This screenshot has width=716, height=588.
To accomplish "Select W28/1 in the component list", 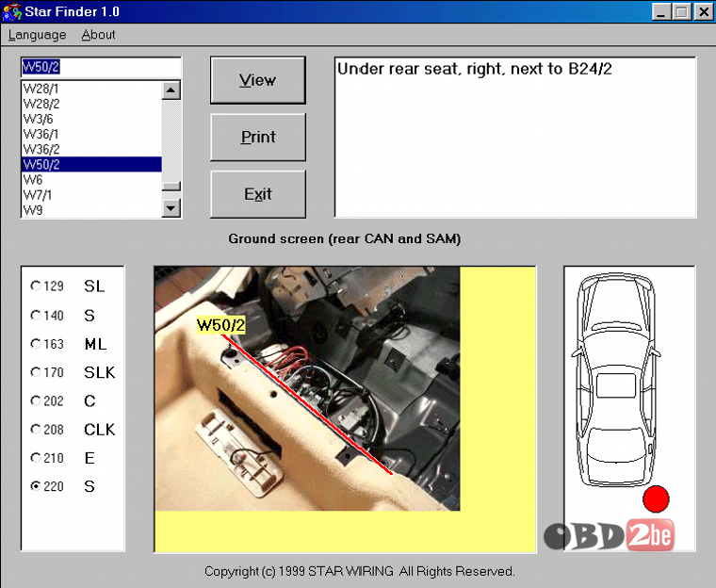I will [x=91, y=89].
